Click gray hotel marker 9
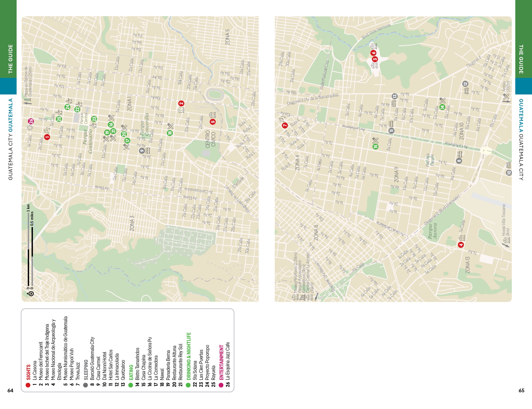This screenshot has height=409, width=532. tap(142, 151)
